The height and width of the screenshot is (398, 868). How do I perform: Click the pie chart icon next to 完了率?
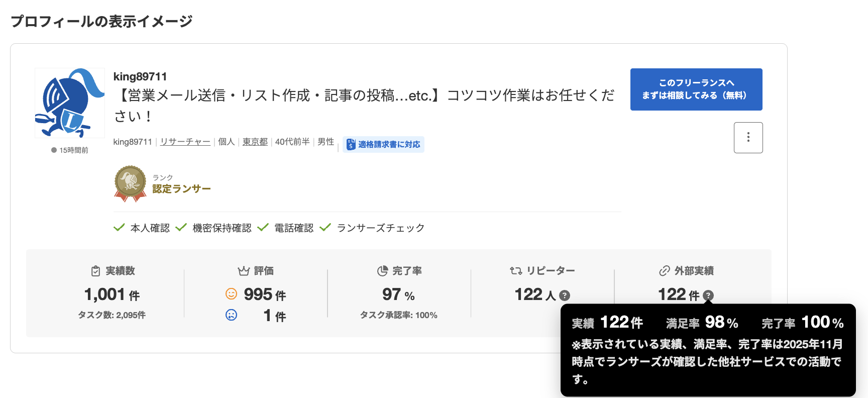pos(382,271)
